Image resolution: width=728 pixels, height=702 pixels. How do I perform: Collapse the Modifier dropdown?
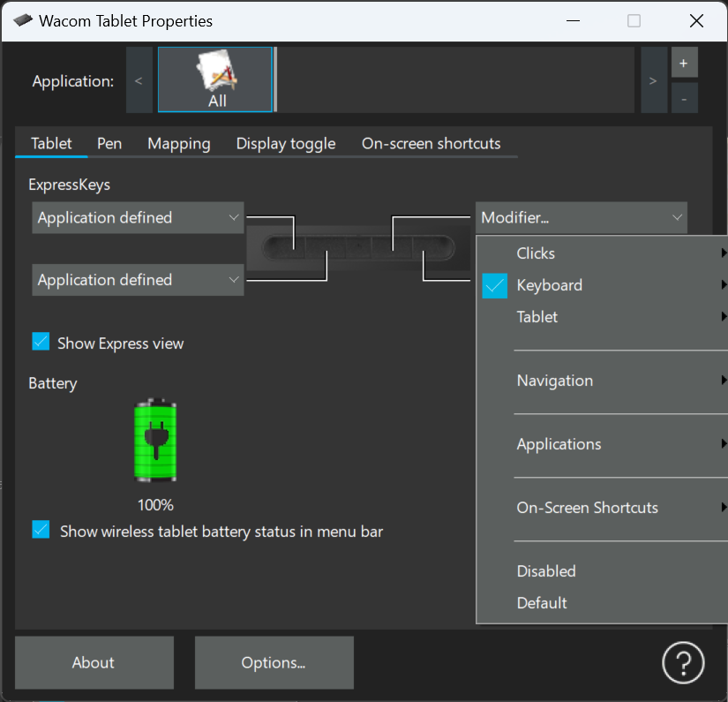582,217
